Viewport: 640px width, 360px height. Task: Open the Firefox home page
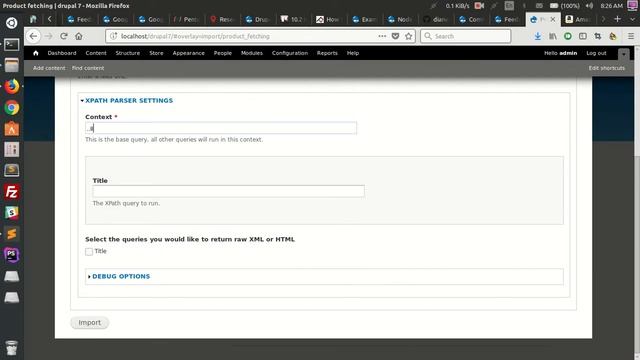(x=79, y=36)
